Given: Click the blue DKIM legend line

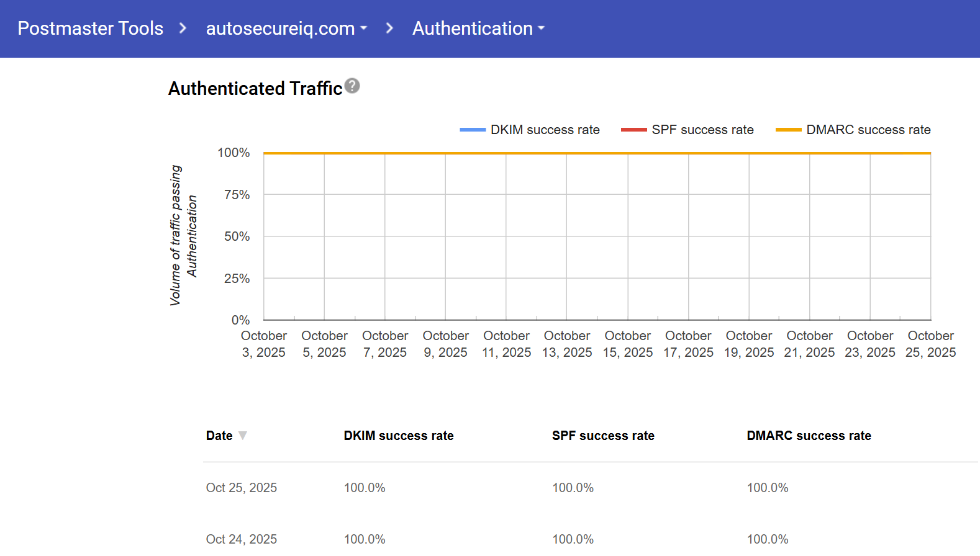Looking at the screenshot, I should pyautogui.click(x=472, y=130).
